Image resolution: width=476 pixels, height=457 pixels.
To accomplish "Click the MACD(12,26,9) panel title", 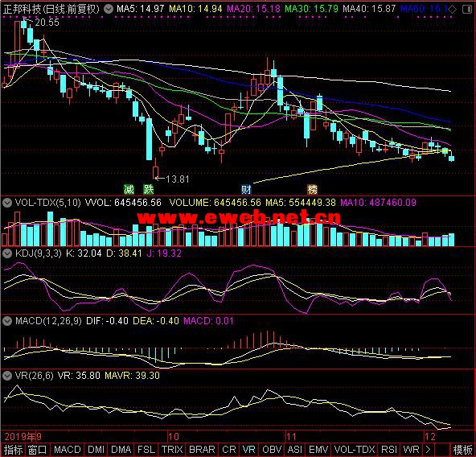I will point(48,321).
